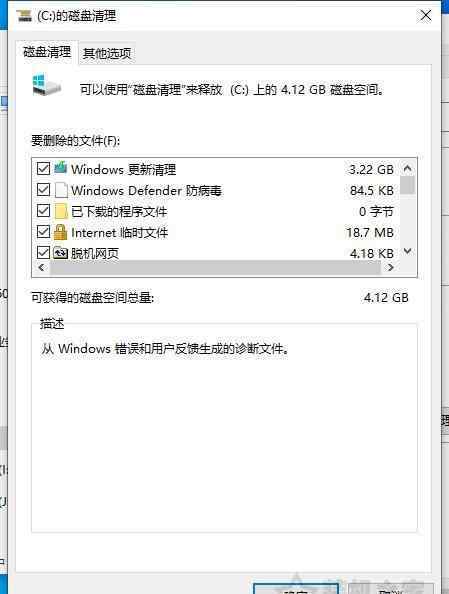Click the Windows 更新清理 icon
This screenshot has height=594, width=449.
pyautogui.click(x=61, y=168)
